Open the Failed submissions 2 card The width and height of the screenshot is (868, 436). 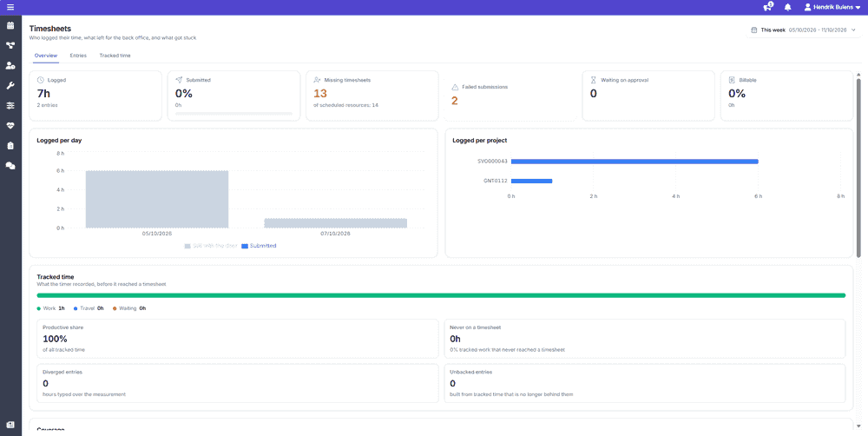pos(510,96)
